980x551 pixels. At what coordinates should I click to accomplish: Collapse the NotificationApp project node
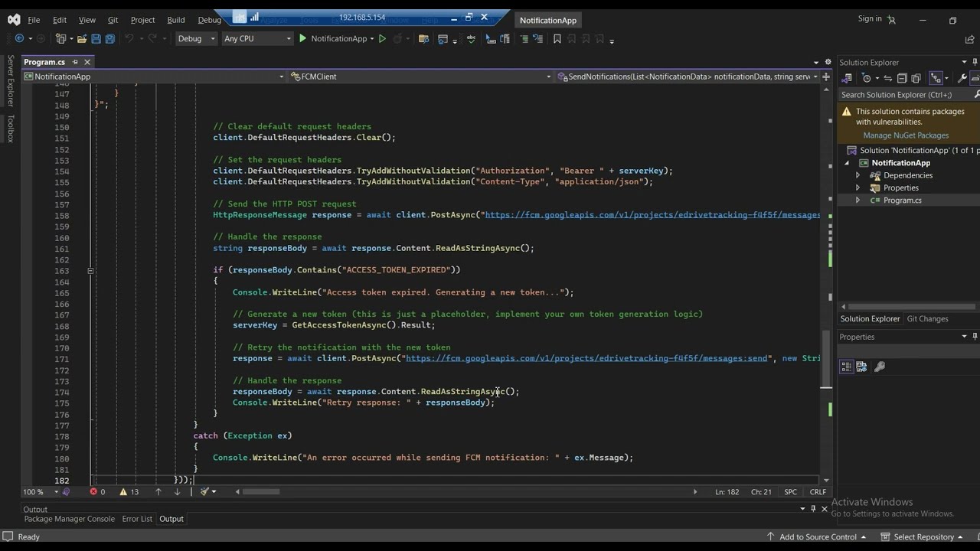point(848,163)
